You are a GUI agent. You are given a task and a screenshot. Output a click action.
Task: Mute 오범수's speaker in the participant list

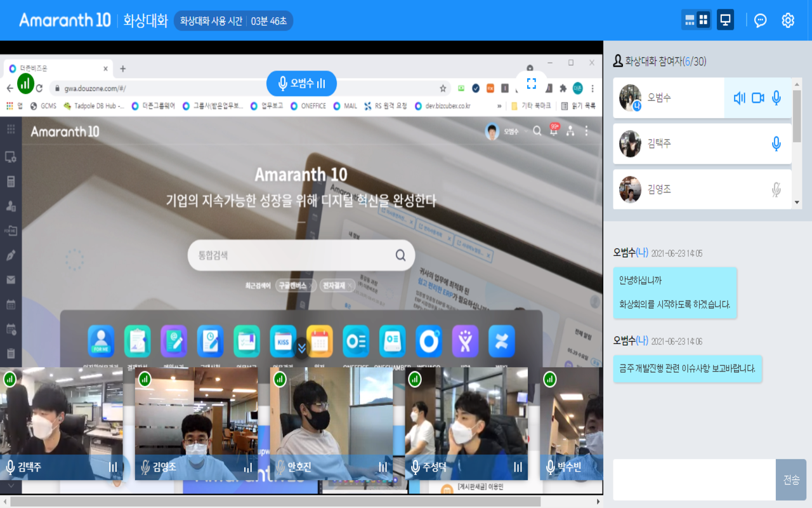[738, 98]
